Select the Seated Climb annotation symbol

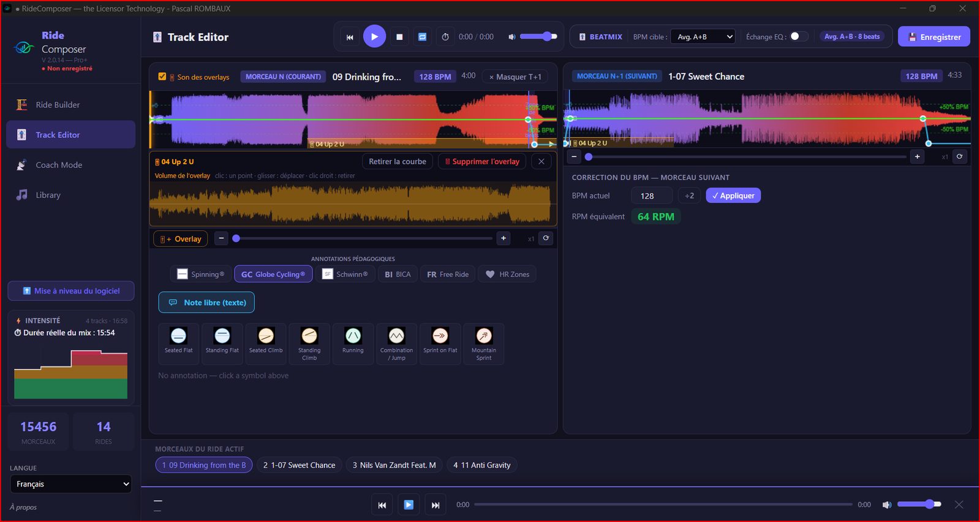[x=266, y=344]
